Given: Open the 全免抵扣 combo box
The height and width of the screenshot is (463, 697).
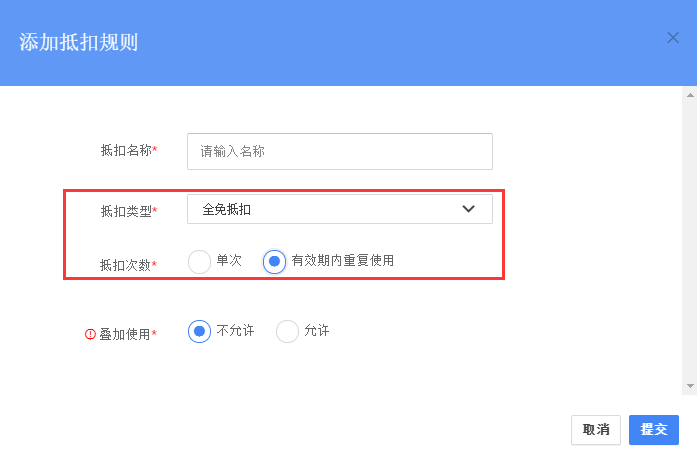Looking at the screenshot, I should [x=340, y=209].
